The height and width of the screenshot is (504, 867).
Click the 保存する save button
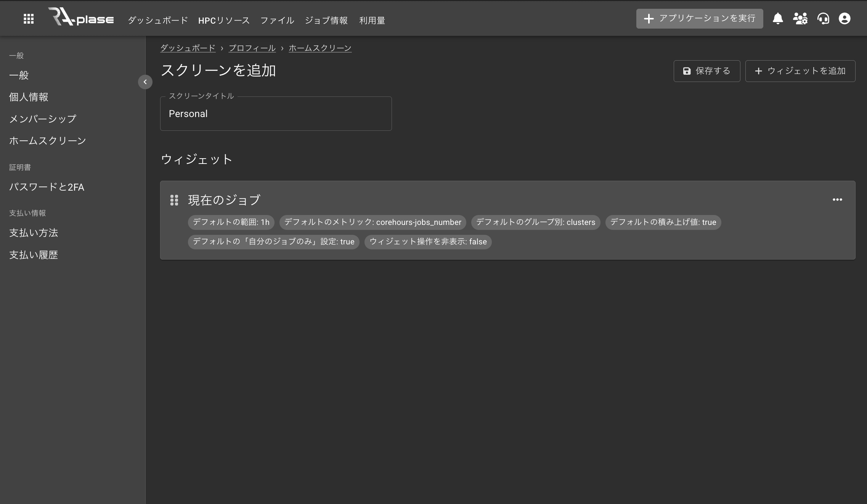(x=706, y=71)
